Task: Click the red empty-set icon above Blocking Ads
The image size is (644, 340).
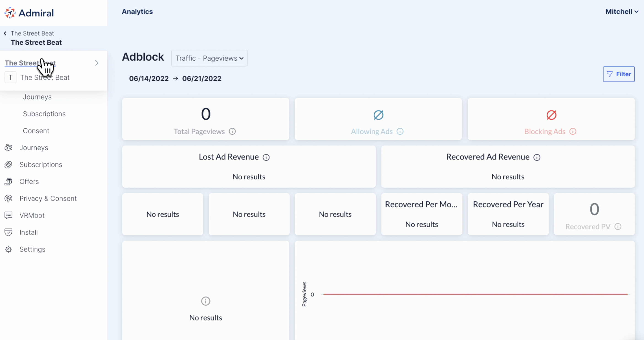Action: tap(551, 115)
